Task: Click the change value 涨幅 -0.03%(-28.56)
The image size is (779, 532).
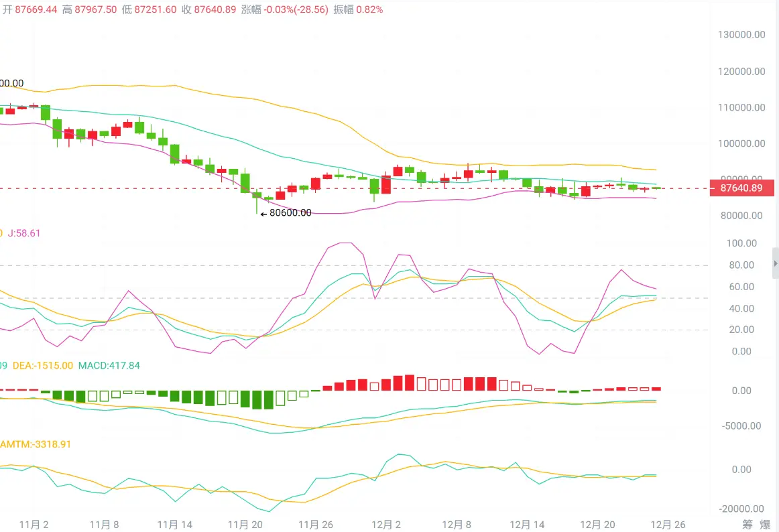Action: tap(285, 9)
